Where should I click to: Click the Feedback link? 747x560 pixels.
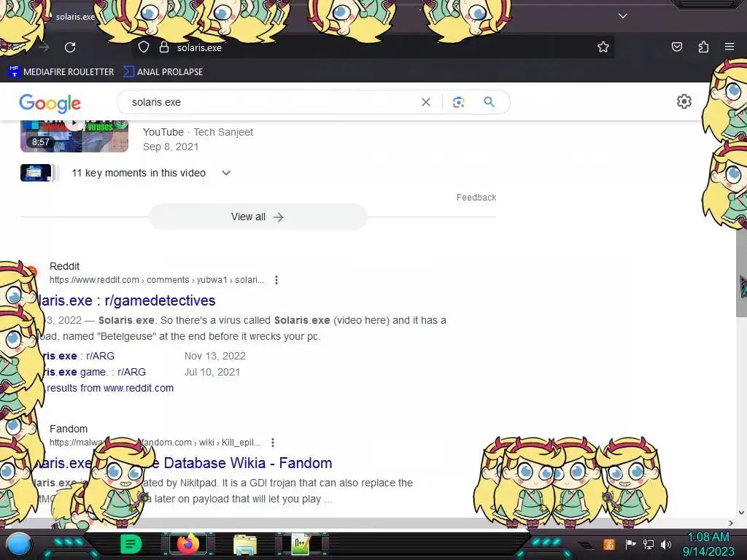[476, 197]
